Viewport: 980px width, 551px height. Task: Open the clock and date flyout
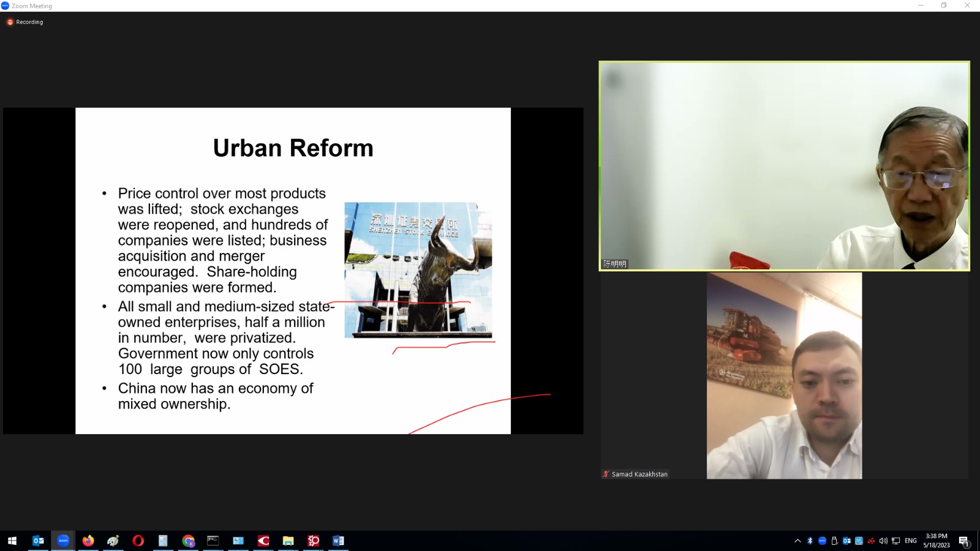[x=937, y=541]
